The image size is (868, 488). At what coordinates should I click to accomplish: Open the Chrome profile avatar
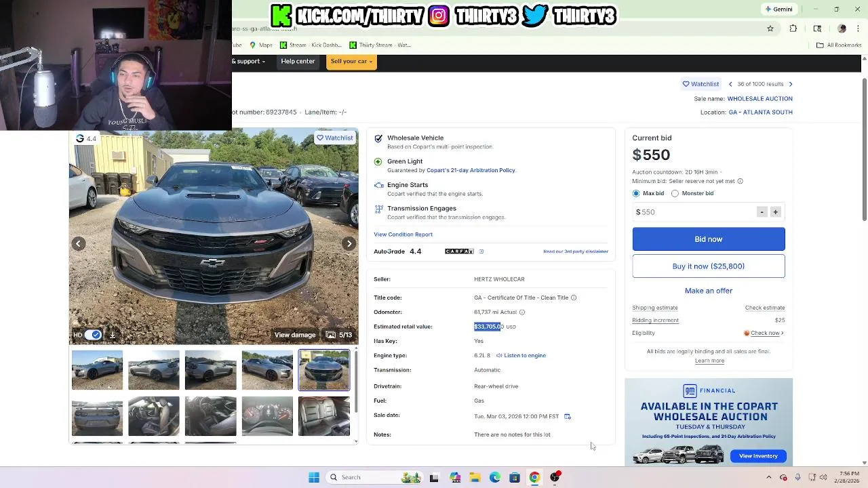[x=842, y=28]
